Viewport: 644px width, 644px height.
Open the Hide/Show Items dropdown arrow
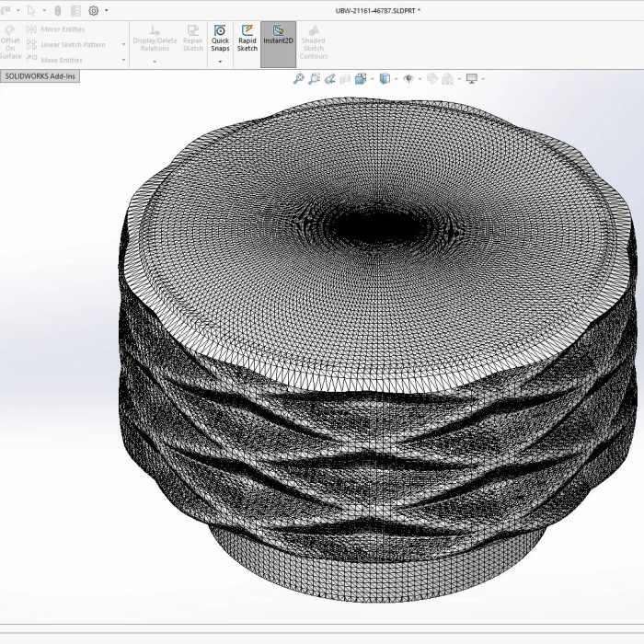[420, 79]
